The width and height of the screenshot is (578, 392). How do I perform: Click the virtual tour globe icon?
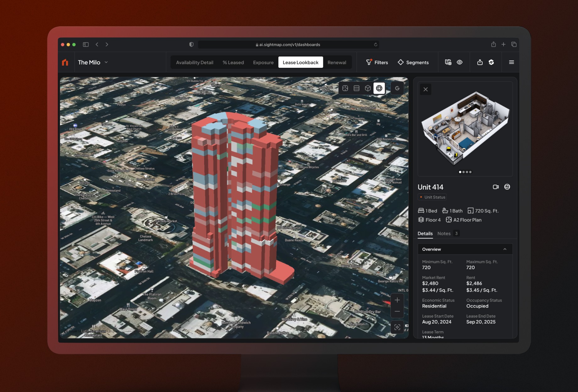(507, 187)
